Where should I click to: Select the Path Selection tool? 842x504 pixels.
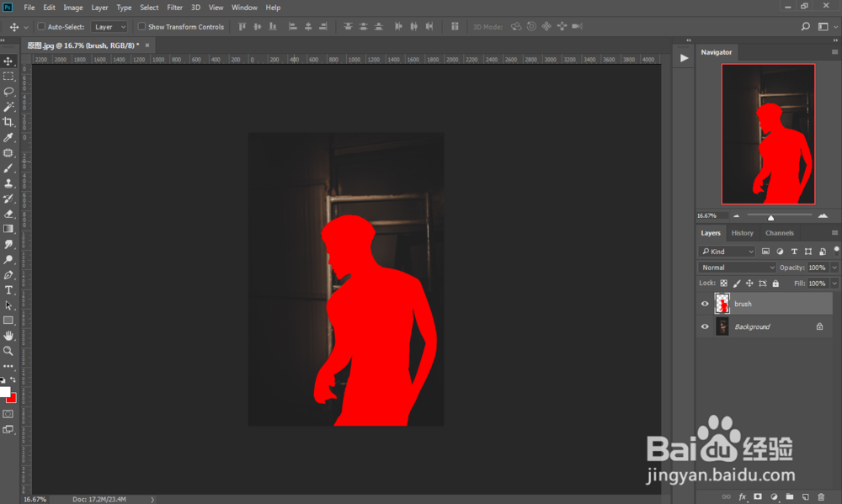[x=8, y=305]
